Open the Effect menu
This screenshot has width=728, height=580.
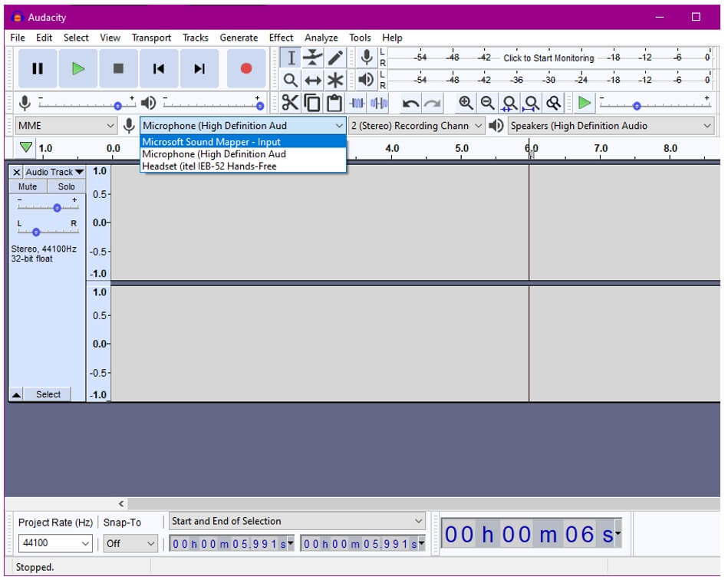point(281,38)
